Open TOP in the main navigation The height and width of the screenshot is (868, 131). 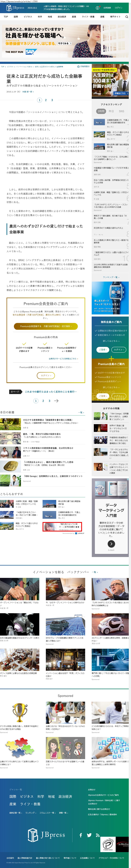click(6, 17)
